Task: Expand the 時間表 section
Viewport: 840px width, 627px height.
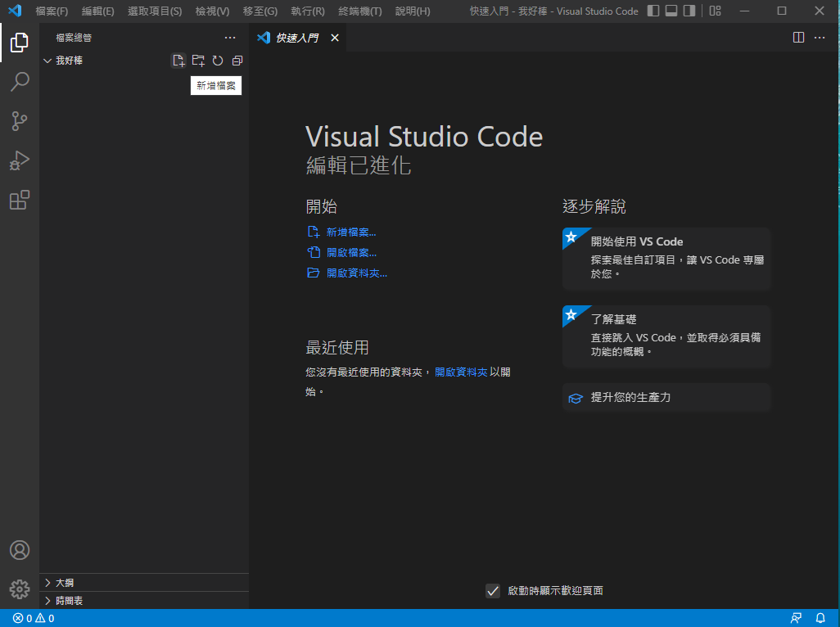Action: [143, 601]
